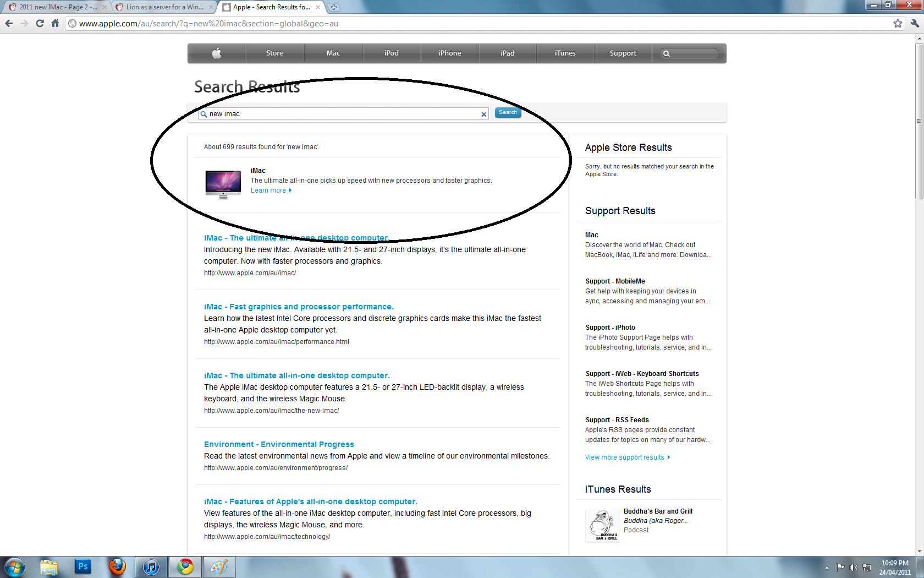This screenshot has height=578, width=924.
Task: Open a new tab with the plus button
Action: (334, 7)
